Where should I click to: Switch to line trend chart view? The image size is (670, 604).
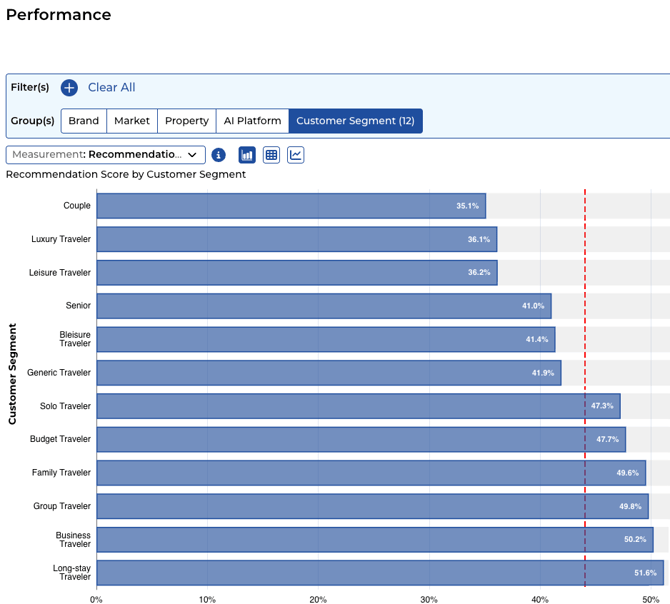(295, 155)
